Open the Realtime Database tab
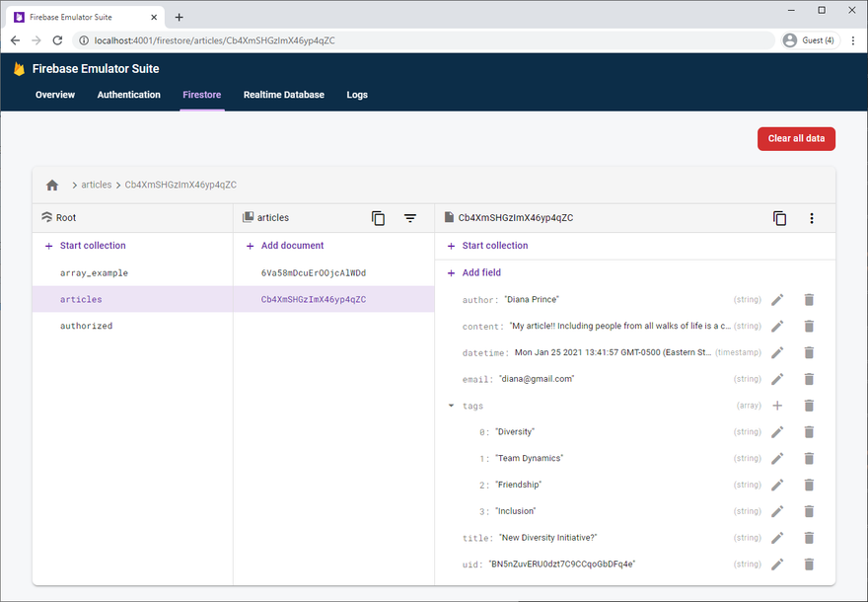Image resolution: width=868 pixels, height=602 pixels. click(284, 95)
